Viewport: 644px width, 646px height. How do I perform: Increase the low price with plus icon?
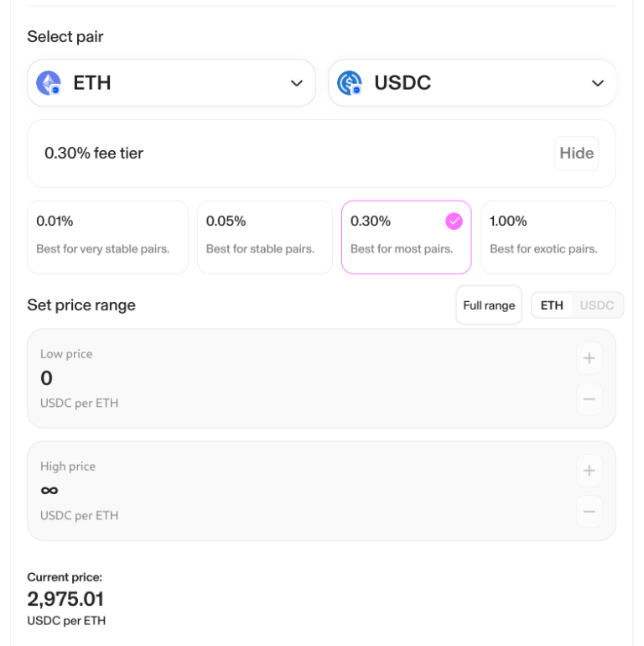click(589, 358)
